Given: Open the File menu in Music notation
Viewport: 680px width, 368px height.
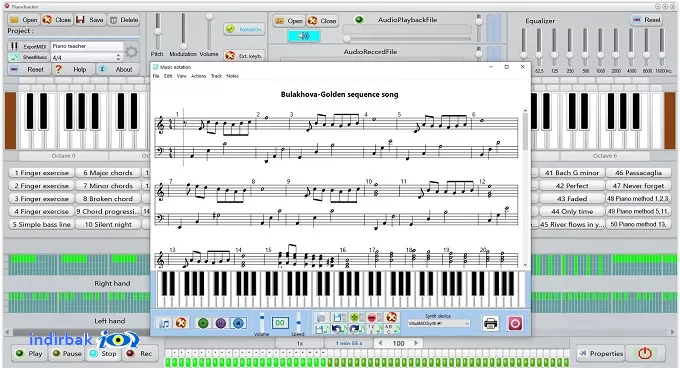Looking at the screenshot, I should 156,76.
